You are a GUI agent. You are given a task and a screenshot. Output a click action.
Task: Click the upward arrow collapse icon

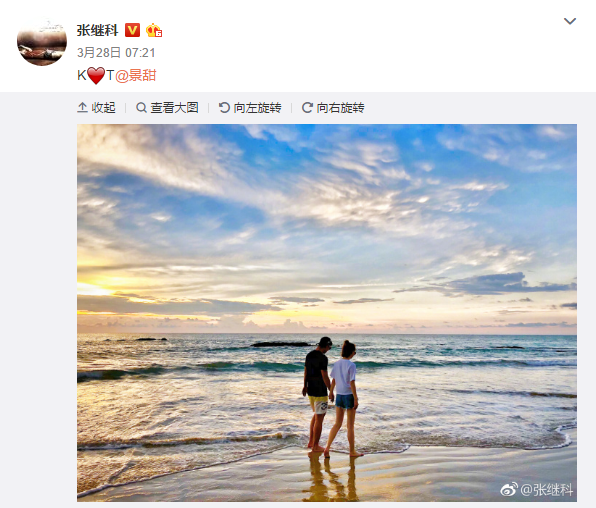(x=82, y=108)
